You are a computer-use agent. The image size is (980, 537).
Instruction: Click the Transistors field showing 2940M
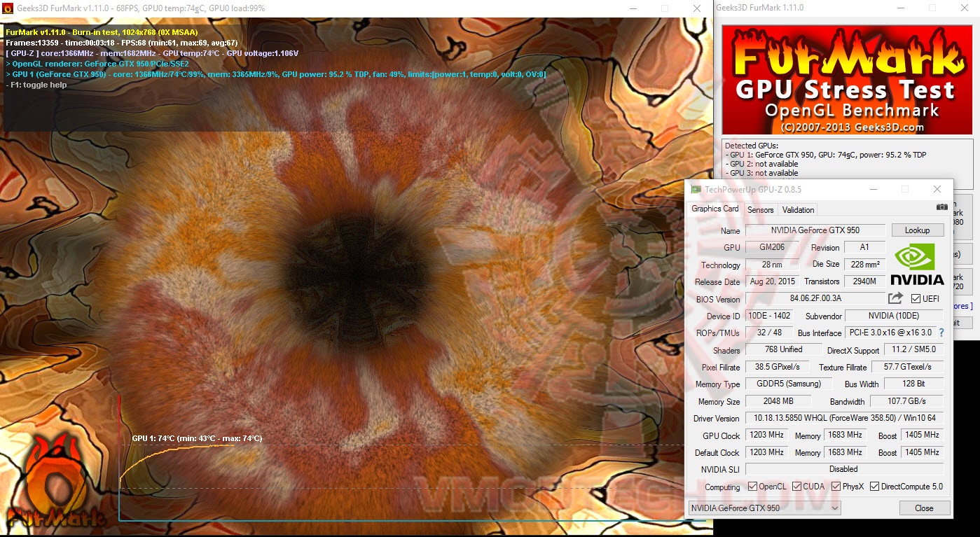864,281
